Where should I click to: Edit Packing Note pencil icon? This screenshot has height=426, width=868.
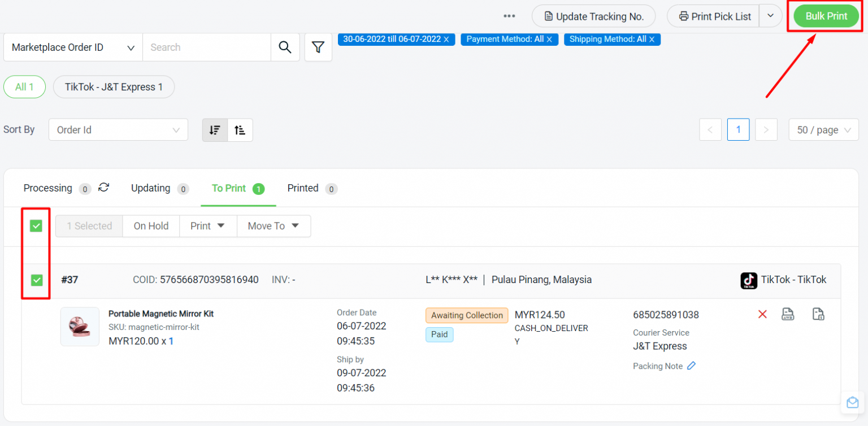click(691, 366)
